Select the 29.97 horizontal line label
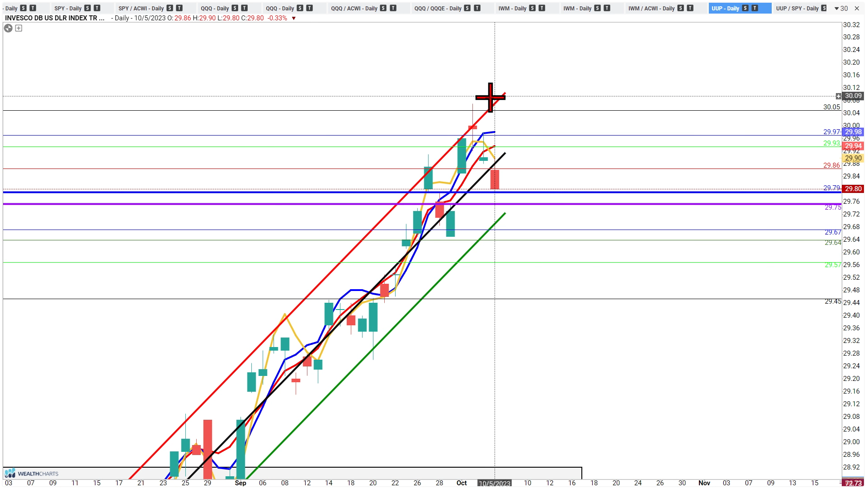 [x=831, y=132]
